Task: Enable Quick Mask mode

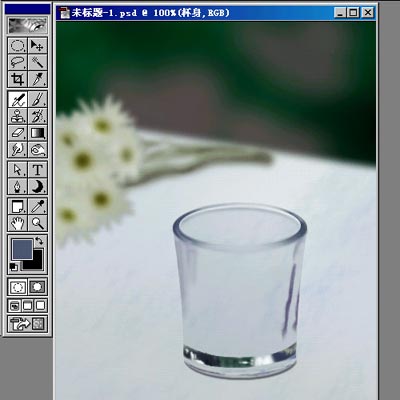Action: point(37,287)
